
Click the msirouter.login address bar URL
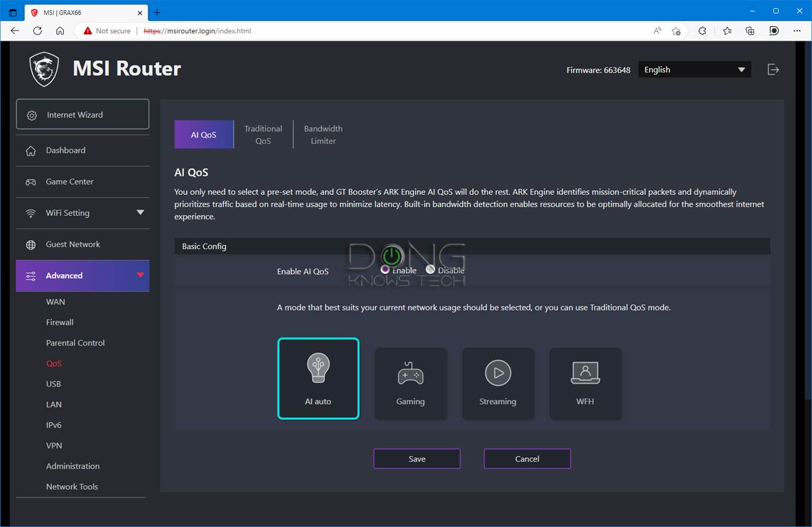point(197,31)
